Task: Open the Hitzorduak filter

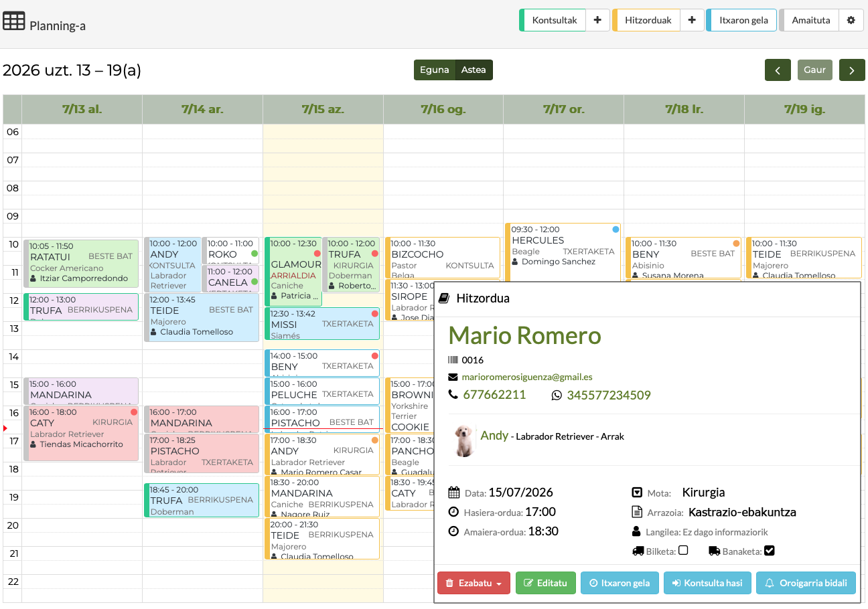Action: point(648,20)
